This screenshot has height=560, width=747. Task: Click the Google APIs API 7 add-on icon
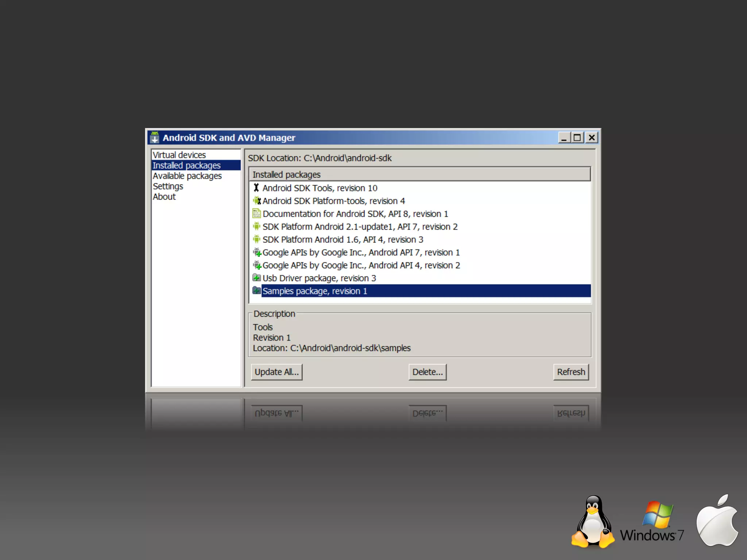pos(257,252)
